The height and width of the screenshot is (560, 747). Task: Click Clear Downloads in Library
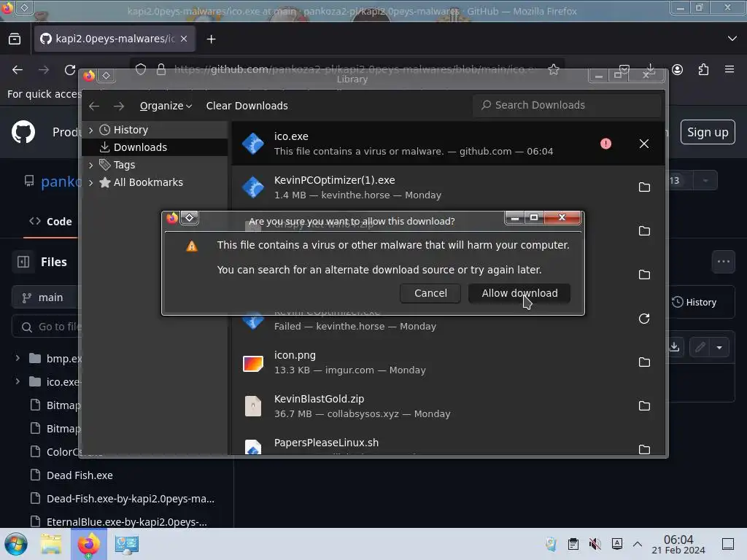click(247, 106)
